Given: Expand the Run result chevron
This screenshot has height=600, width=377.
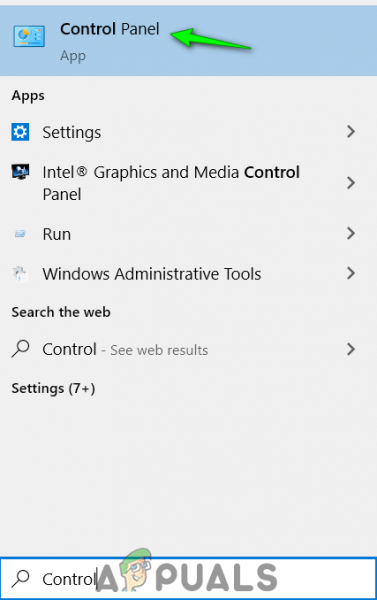Looking at the screenshot, I should coord(351,233).
